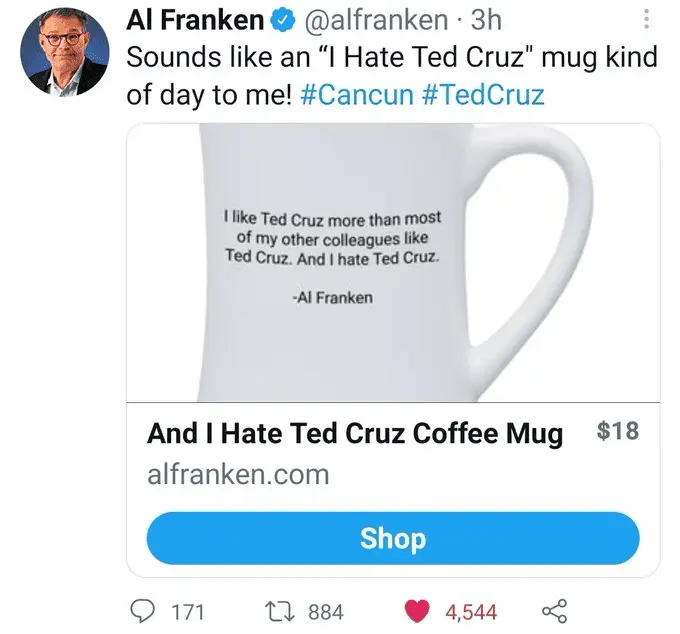680x634 pixels.
Task: Click the 884 retweets count
Action: click(326, 611)
